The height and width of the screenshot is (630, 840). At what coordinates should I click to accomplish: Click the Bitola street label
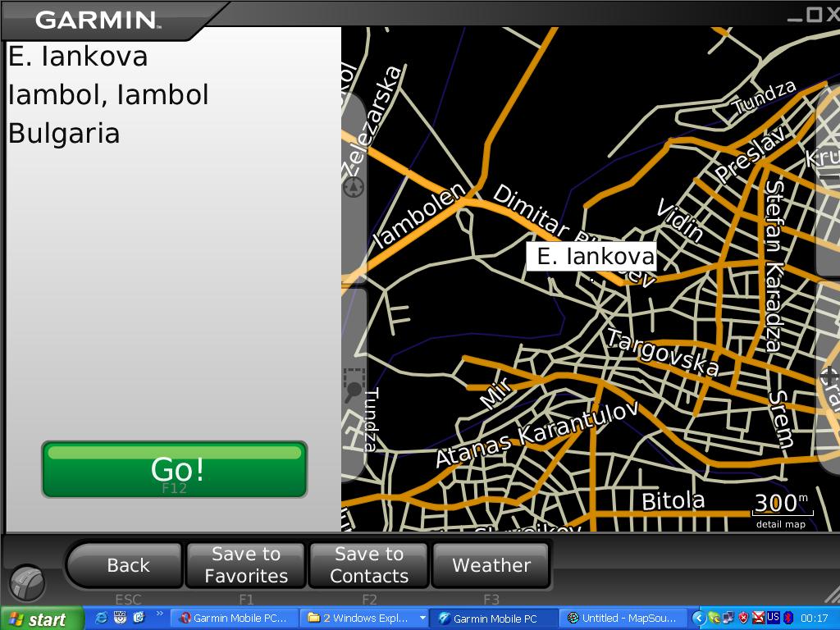click(x=673, y=501)
